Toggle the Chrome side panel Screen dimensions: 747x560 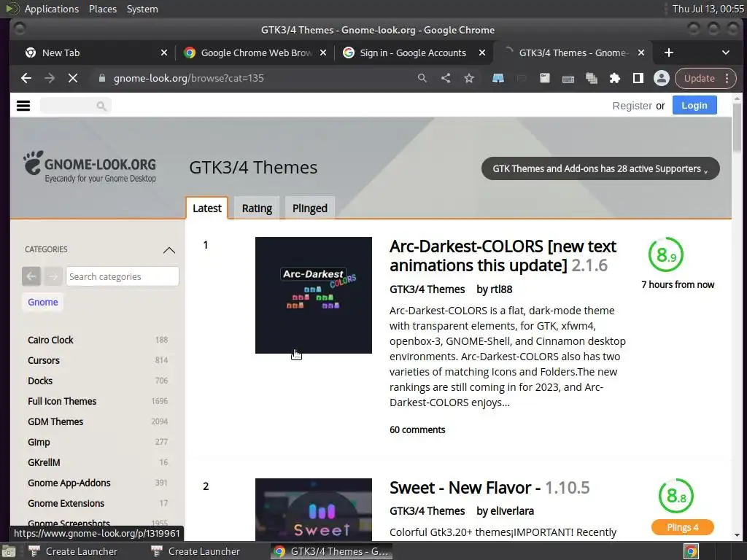(x=638, y=78)
